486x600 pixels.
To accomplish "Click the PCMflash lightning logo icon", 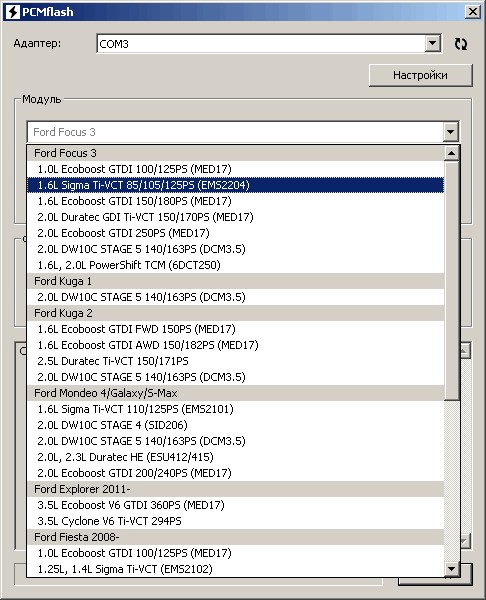I will pyautogui.click(x=12, y=12).
